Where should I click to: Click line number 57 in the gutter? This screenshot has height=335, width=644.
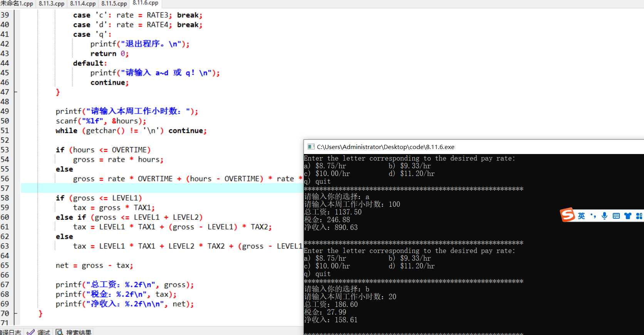coord(5,188)
